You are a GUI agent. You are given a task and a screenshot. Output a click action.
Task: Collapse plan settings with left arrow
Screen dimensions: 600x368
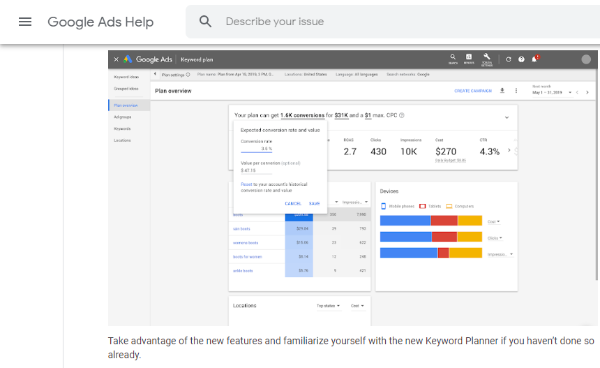coord(155,74)
